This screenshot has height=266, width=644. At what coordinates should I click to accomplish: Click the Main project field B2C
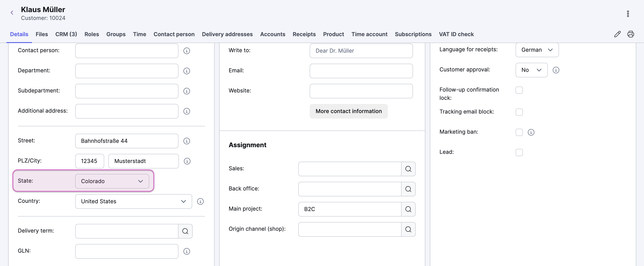(x=350, y=209)
